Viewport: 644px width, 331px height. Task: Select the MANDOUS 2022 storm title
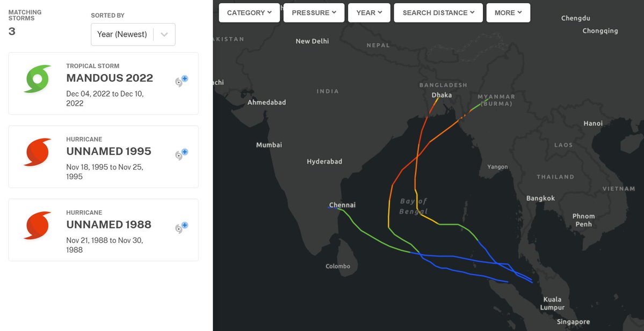[x=110, y=78]
